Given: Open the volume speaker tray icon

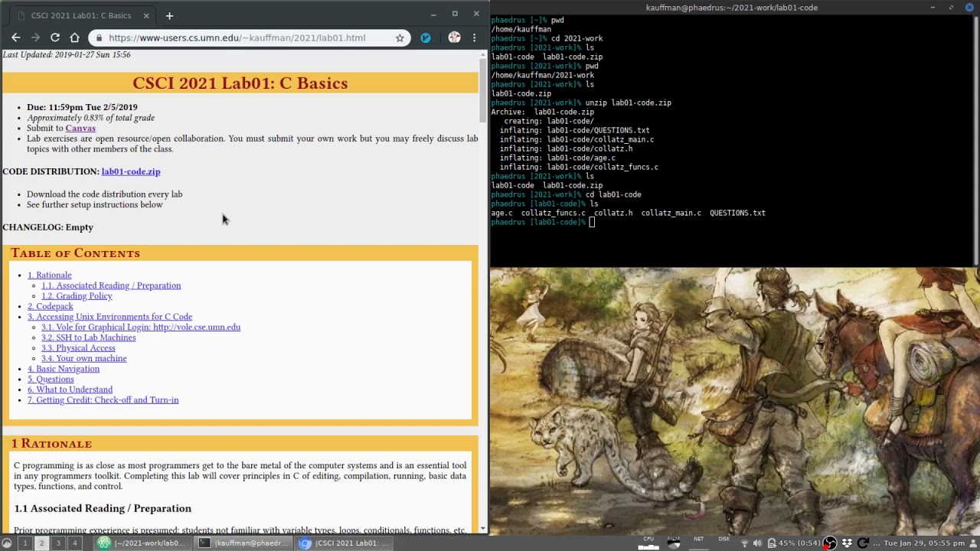Looking at the screenshot, I should pyautogui.click(x=757, y=543).
